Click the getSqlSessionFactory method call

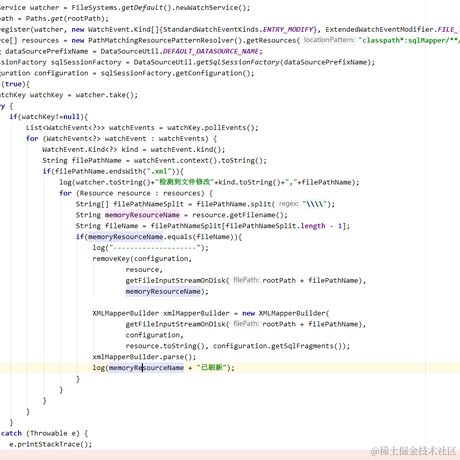tap(238, 62)
